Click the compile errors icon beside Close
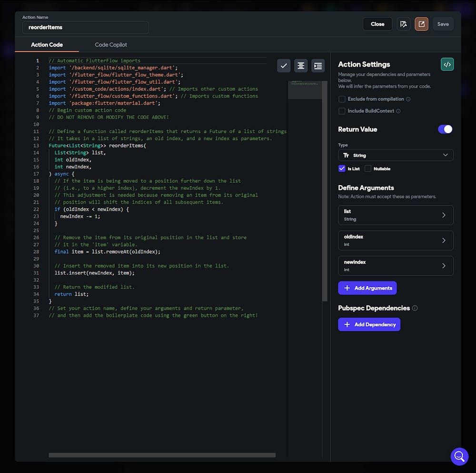This screenshot has height=473, width=476. [404, 24]
